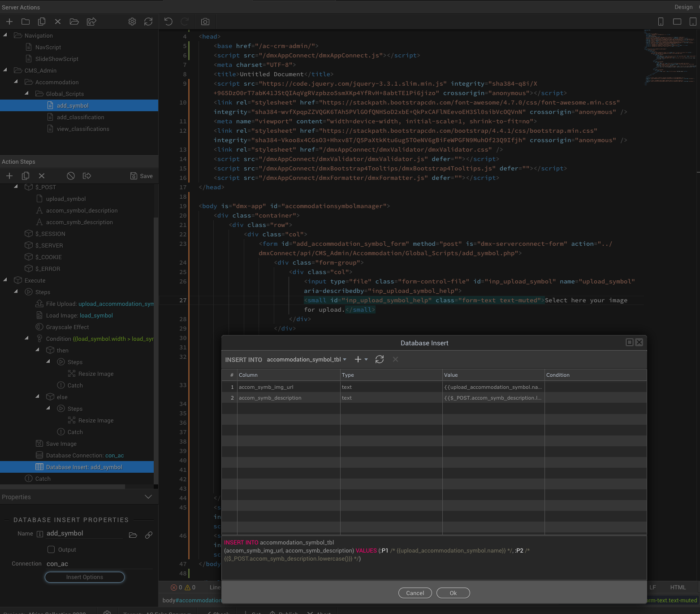The height and width of the screenshot is (614, 700).
Task: Collapse the Global_Scripts folder
Action: 26,94
